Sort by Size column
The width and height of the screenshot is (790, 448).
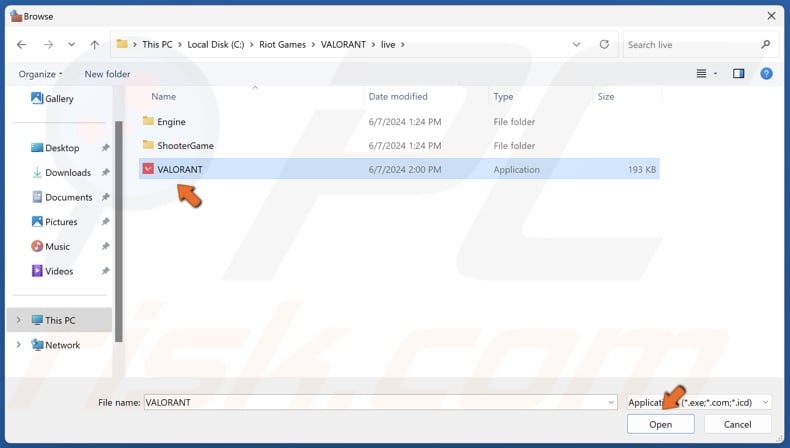tap(606, 96)
